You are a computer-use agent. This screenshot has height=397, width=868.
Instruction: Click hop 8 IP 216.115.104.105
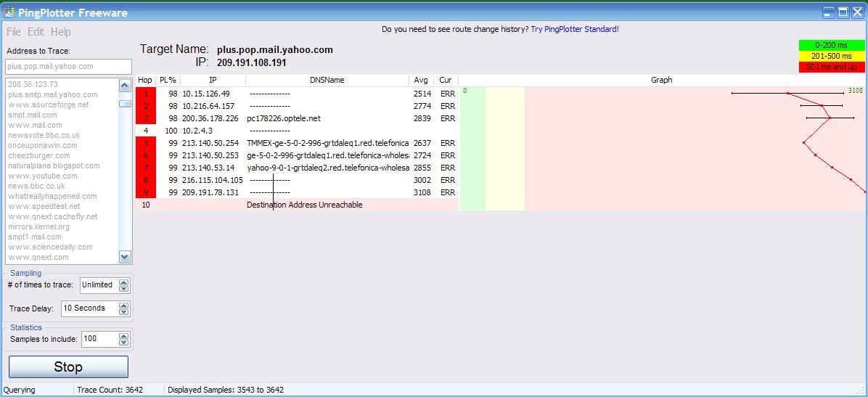click(213, 180)
